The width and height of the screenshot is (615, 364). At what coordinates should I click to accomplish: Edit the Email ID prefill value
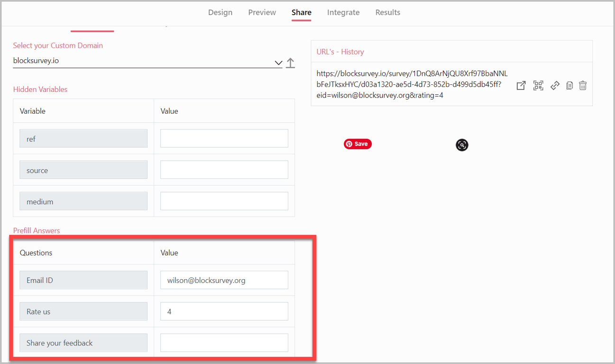[x=224, y=280]
